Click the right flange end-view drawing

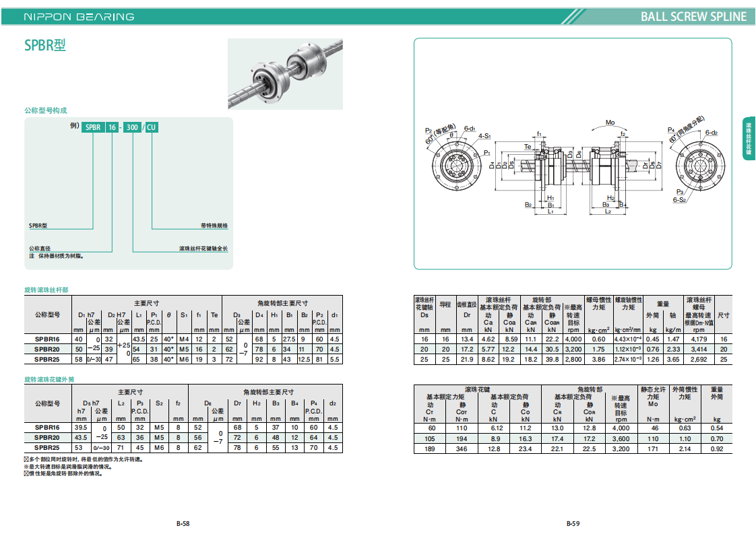click(x=700, y=167)
